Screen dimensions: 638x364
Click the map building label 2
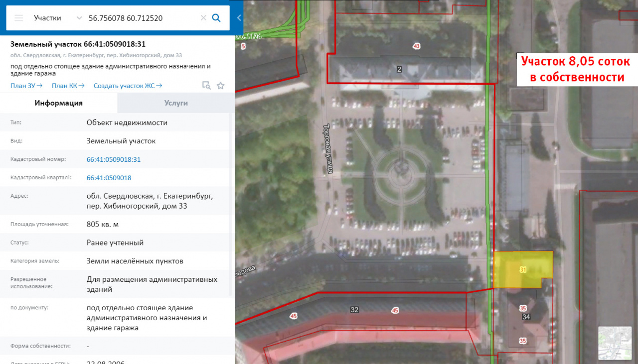(399, 69)
